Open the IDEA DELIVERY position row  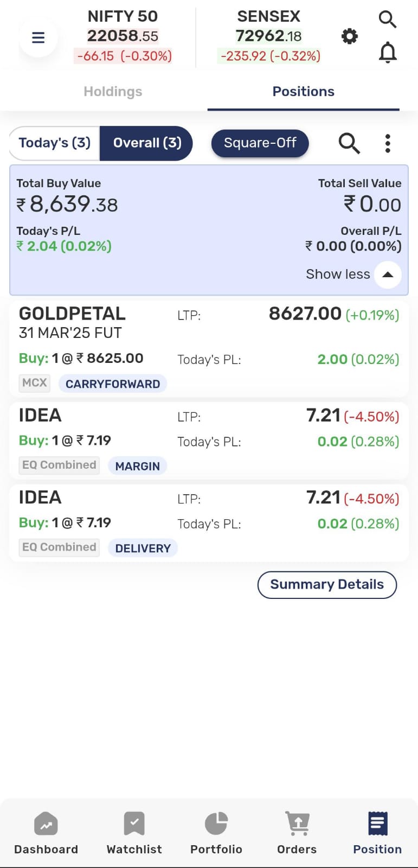click(209, 523)
